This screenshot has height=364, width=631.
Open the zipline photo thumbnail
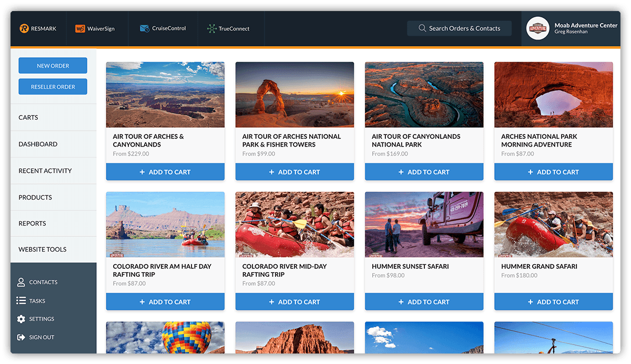(554, 337)
